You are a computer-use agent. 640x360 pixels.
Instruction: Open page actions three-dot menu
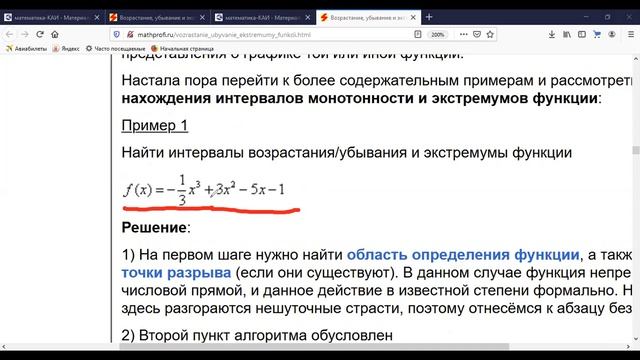click(x=463, y=35)
